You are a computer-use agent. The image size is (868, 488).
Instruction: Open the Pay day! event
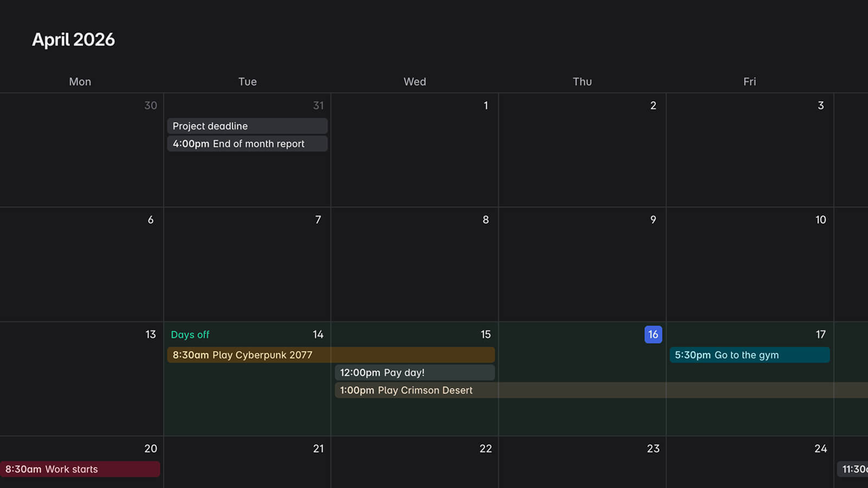[x=415, y=373]
